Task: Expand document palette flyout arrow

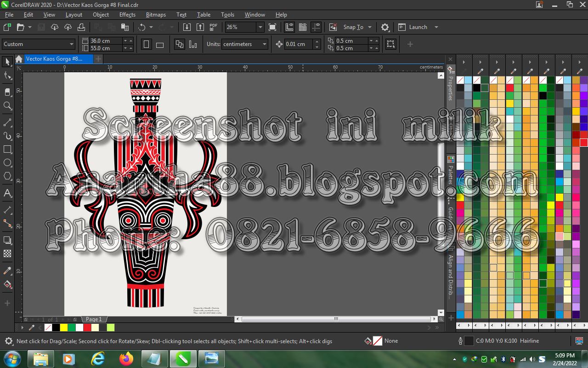Action: [x=23, y=328]
